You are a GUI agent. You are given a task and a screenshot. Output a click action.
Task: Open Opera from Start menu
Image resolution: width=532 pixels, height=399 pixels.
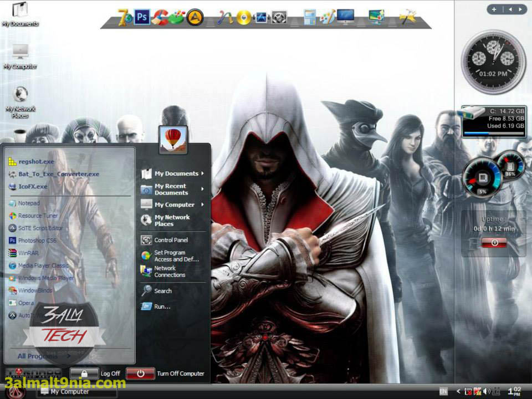pyautogui.click(x=70, y=303)
